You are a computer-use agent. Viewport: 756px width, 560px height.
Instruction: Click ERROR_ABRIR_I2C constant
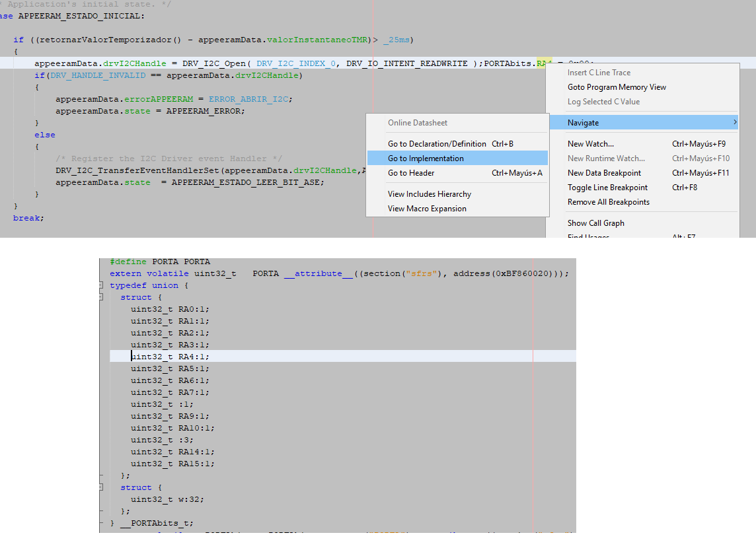pos(248,99)
